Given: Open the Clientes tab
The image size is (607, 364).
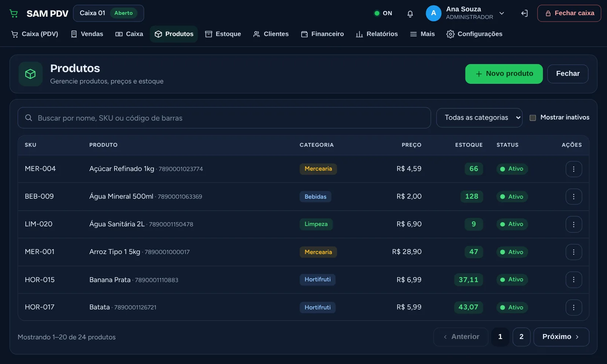Looking at the screenshot, I should (271, 34).
